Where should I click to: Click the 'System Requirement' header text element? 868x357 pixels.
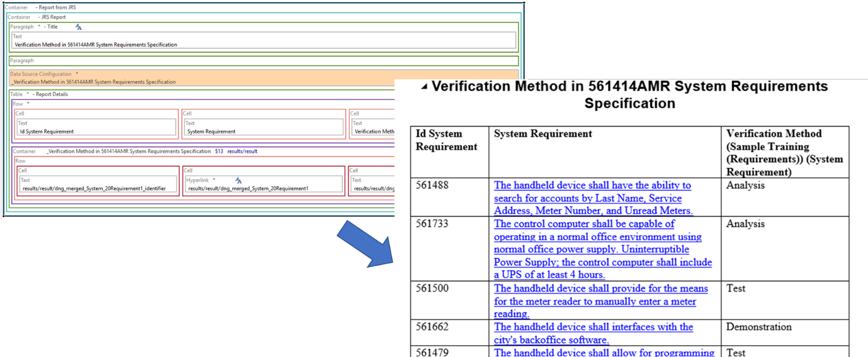click(264, 127)
